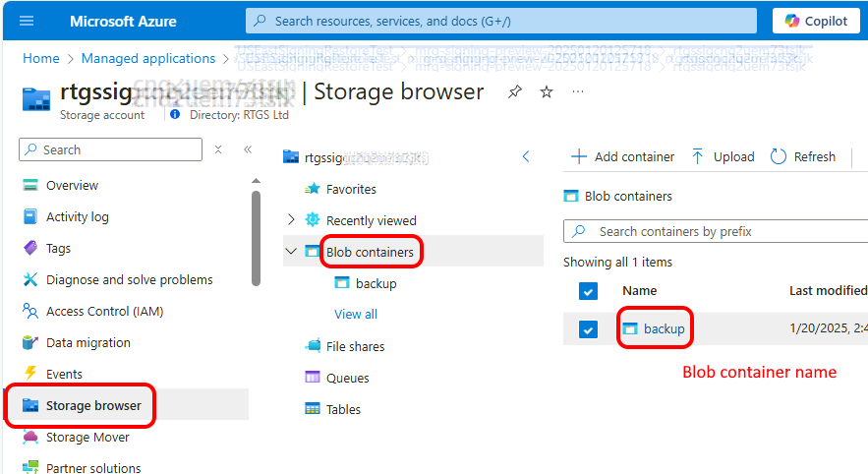The height and width of the screenshot is (474, 868).
Task: Collapse the tree pane with left chevron
Action: click(526, 156)
